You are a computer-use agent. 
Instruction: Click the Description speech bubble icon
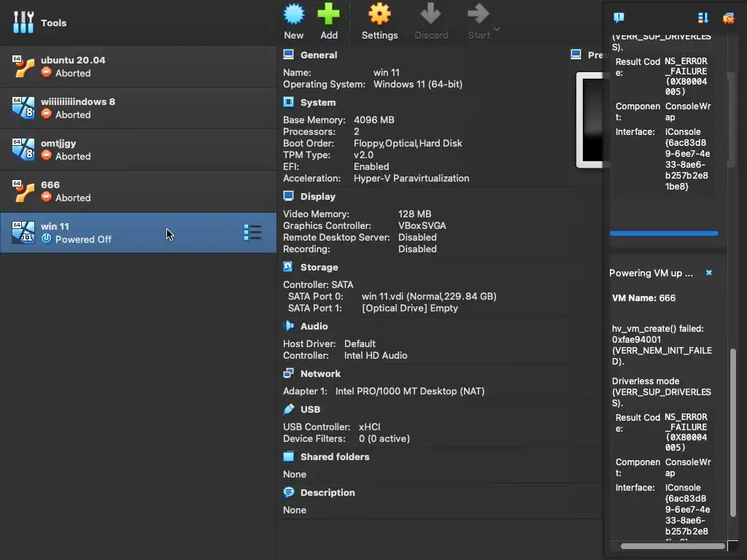pos(288,492)
